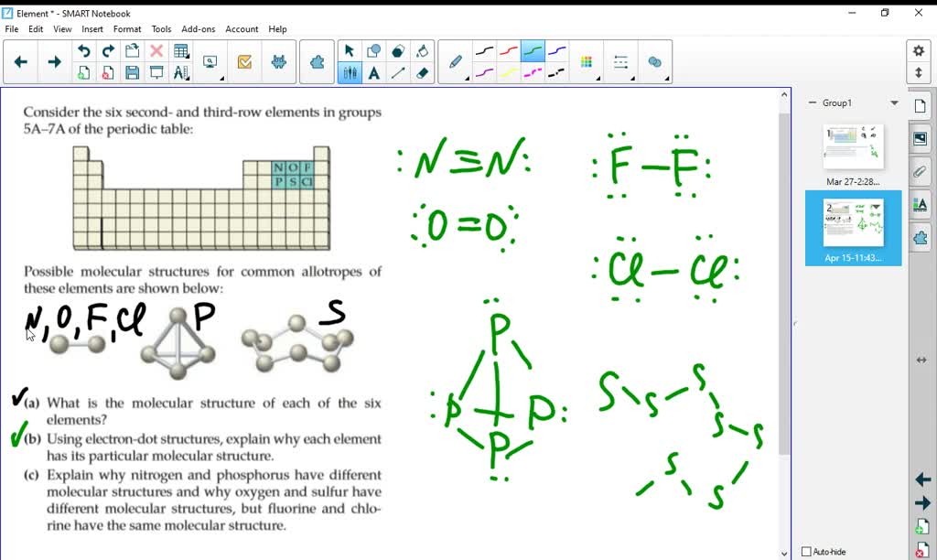Activate the Fill tool
This screenshot has height=560, width=937.
tap(422, 49)
